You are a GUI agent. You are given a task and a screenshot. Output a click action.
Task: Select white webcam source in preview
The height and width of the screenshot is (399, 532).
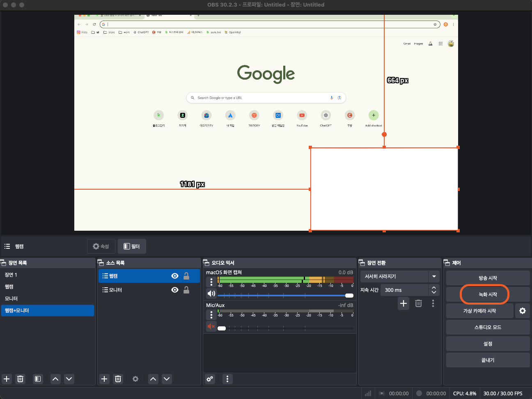(x=384, y=189)
